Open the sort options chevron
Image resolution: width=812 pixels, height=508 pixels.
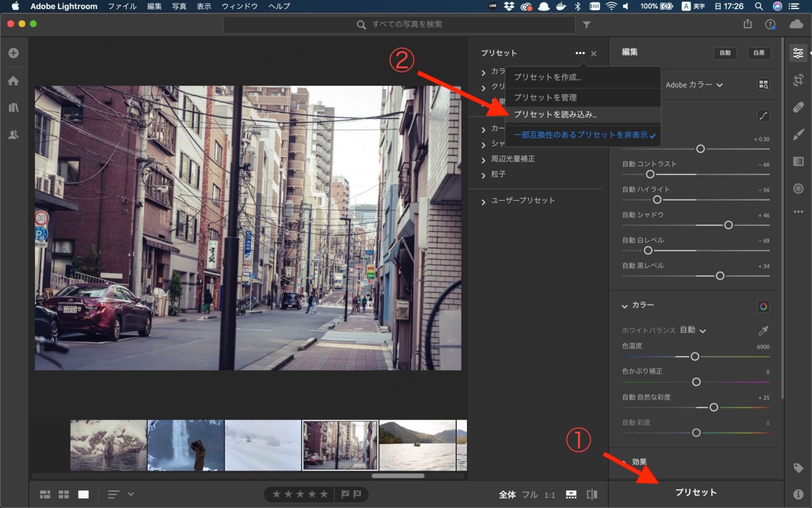pos(131,494)
